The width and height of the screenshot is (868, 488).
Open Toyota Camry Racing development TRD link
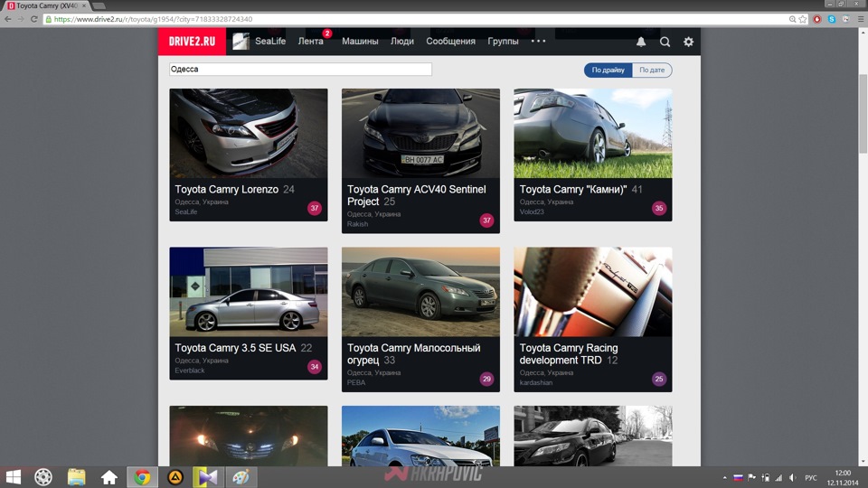(x=569, y=354)
